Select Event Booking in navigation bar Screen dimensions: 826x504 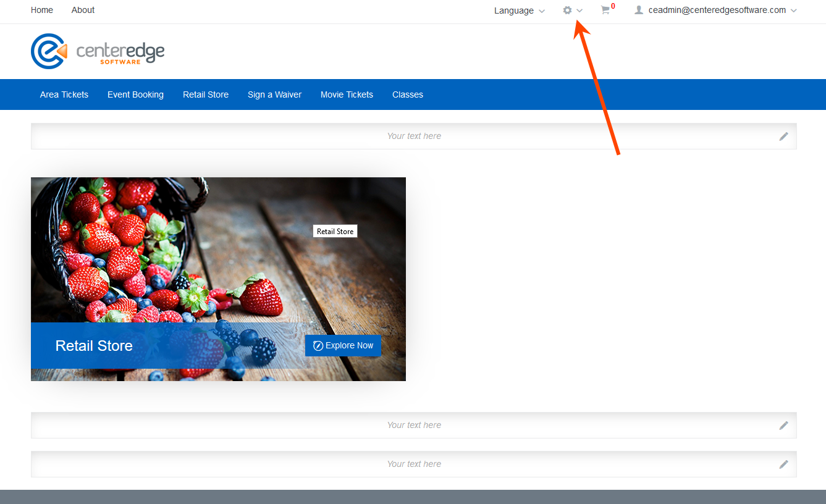[135, 94]
